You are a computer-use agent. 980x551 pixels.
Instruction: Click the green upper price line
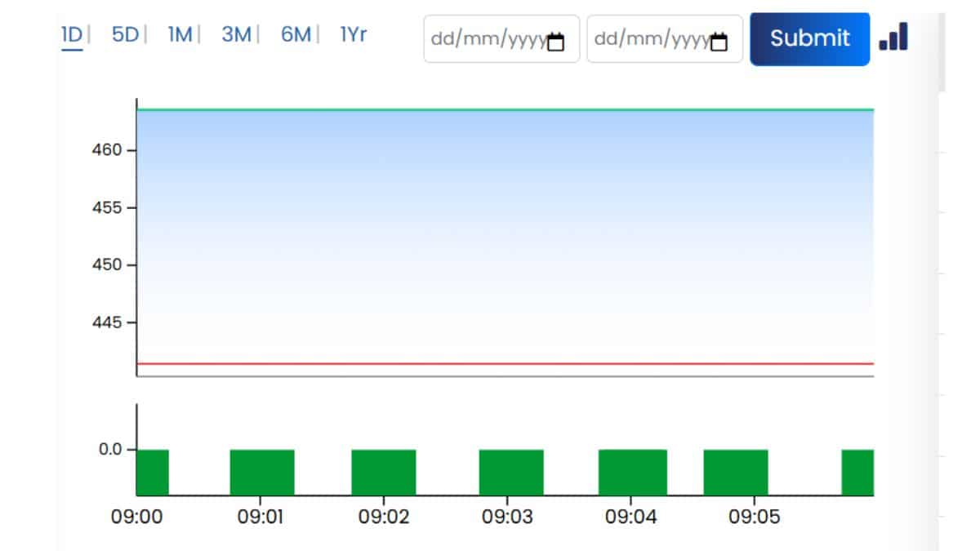505,109
